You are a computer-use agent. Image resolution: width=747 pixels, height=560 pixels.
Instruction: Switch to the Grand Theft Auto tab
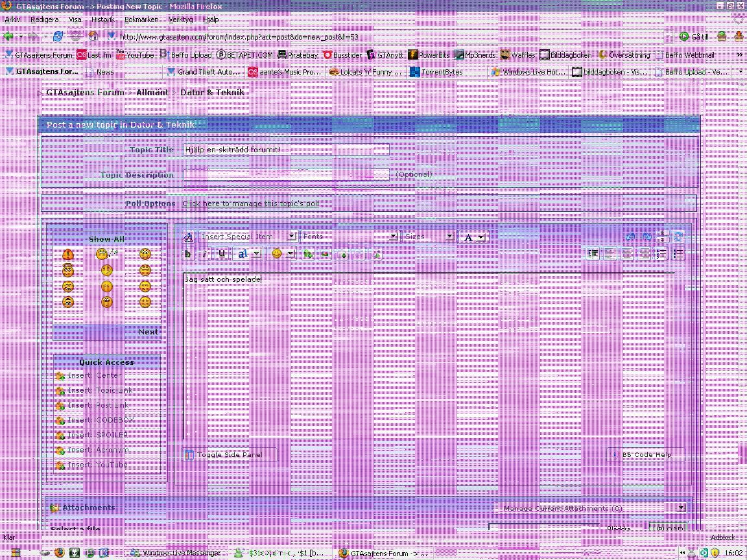pyautogui.click(x=204, y=72)
